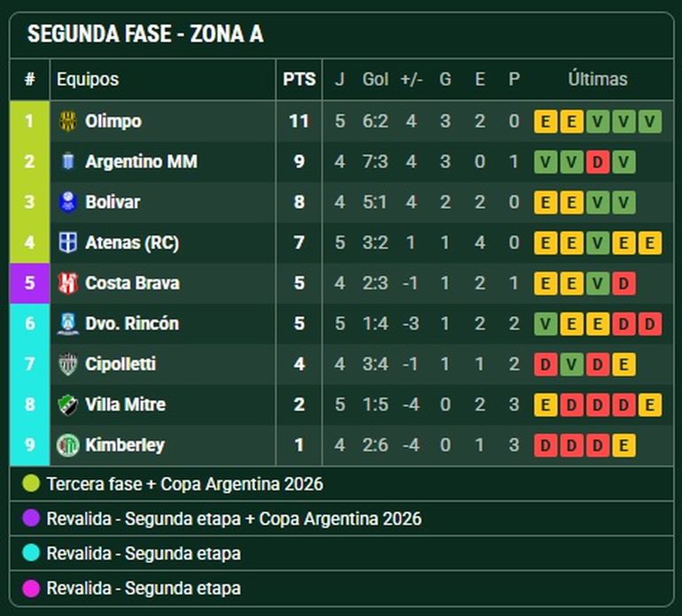The image size is (682, 616).
Task: Click the Argentino MM crest icon
Action: coord(68,162)
